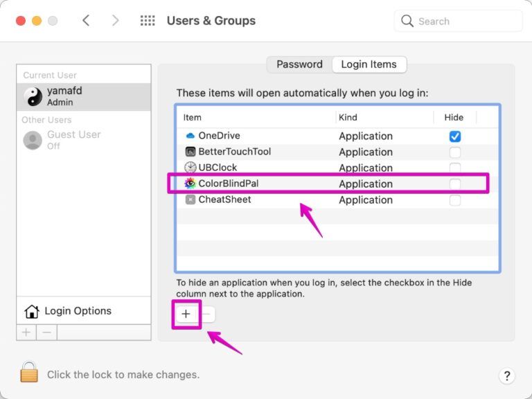The image size is (532, 399).
Task: Open Login Options
Action: (78, 311)
